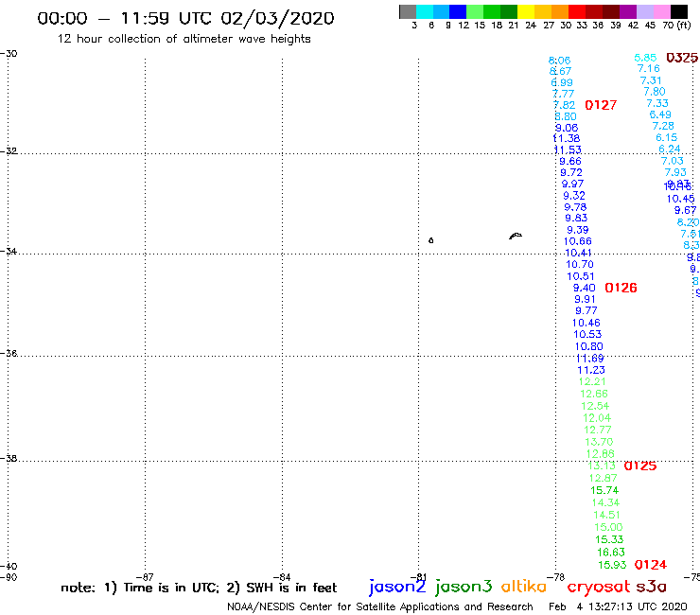The height and width of the screenshot is (615, 700).
Task: Click the NOAA/NESDIS credit line
Action: pos(380,606)
